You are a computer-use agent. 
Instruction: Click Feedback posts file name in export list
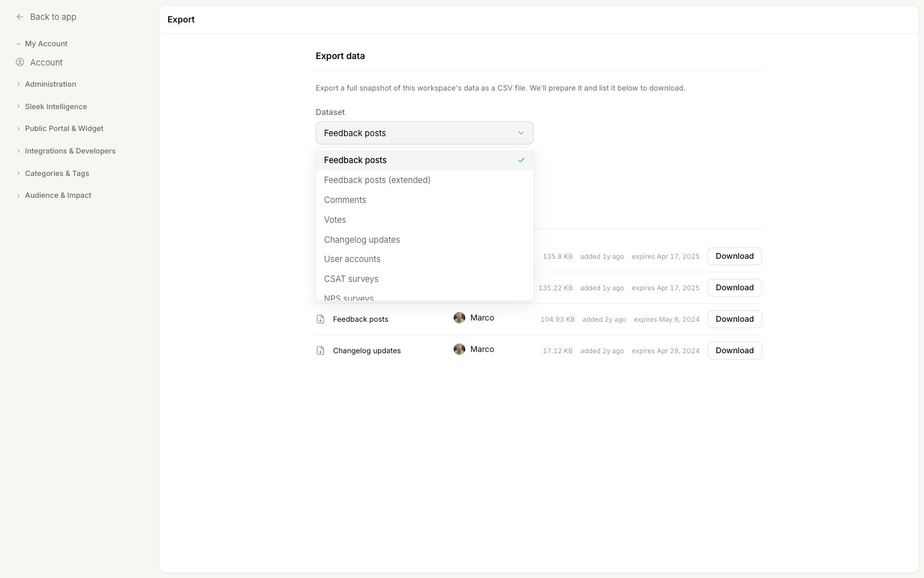point(361,319)
